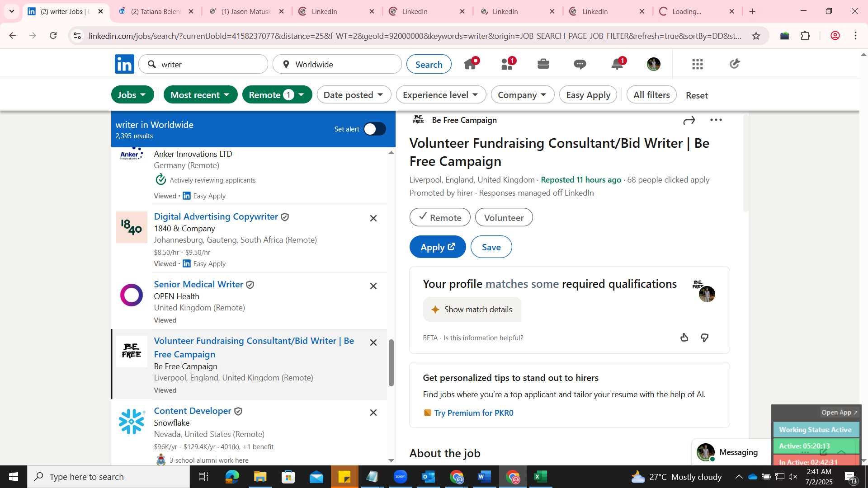Screen dimensions: 868x488
Task: Toggle the Remote workplace filter pill
Action: tap(440, 217)
